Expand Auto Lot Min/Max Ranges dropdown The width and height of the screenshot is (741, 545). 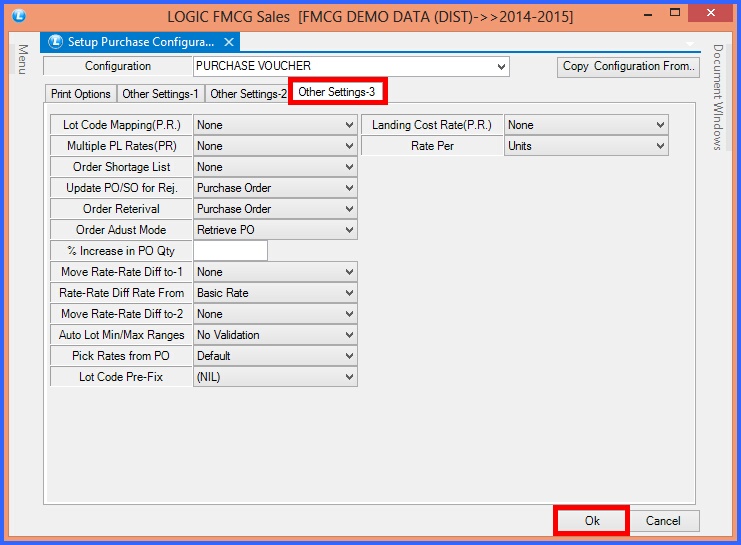coord(275,335)
